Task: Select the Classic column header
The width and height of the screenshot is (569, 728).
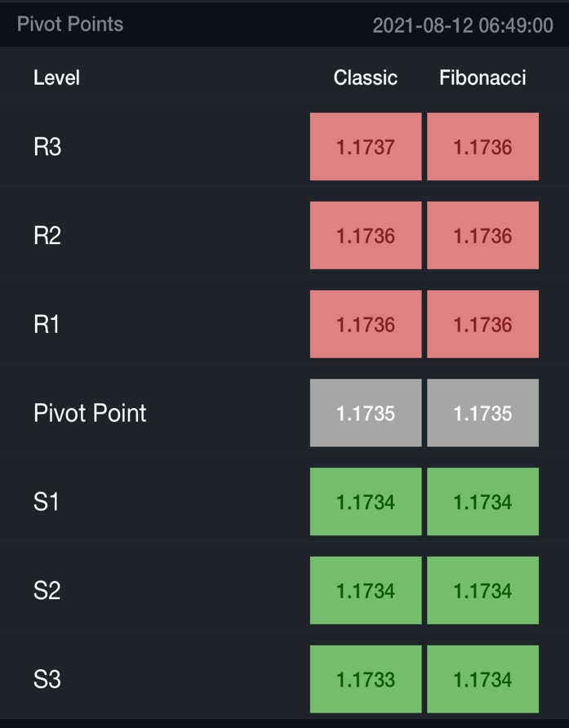Action: tap(365, 78)
